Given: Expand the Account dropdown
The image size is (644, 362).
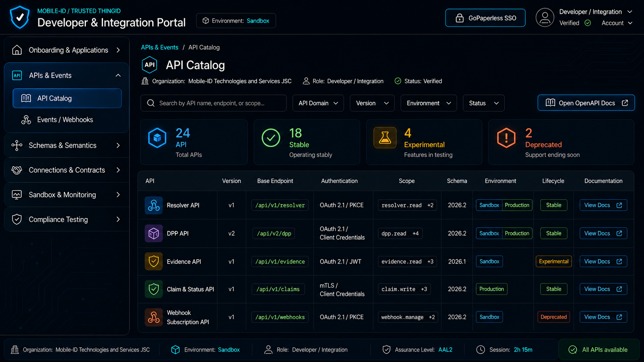Looking at the screenshot, I should [617, 23].
